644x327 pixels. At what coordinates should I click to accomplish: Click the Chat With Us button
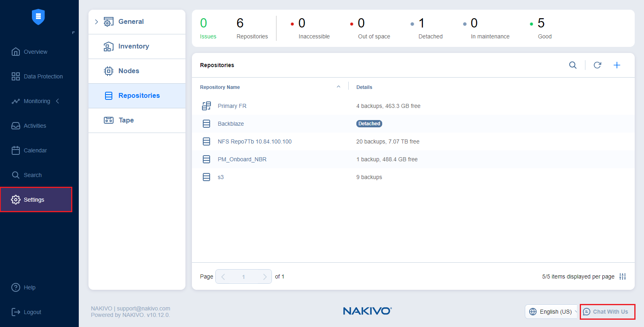tap(607, 312)
